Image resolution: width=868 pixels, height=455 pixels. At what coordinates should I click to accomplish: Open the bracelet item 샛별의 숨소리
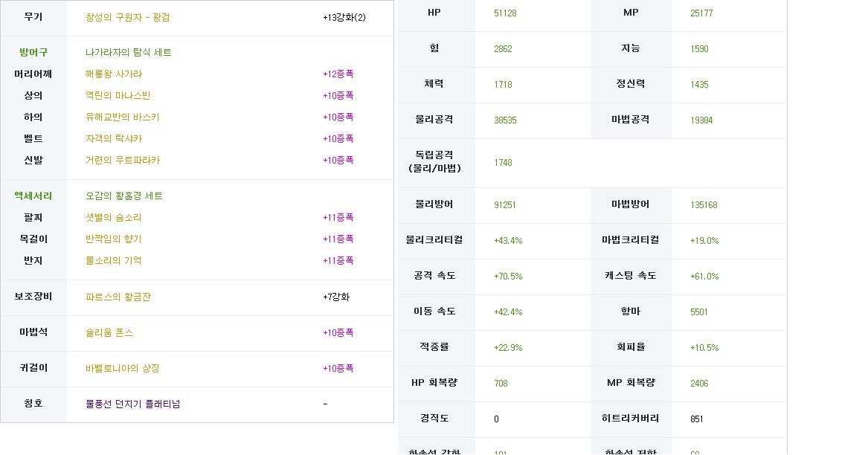114,218
